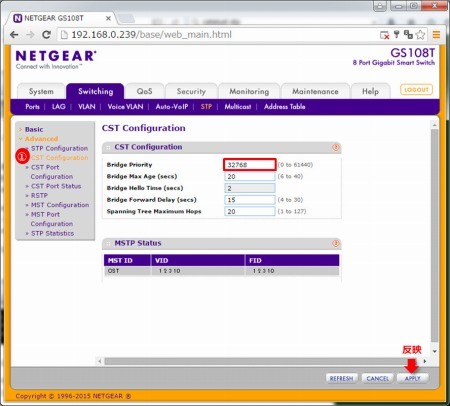Image resolution: width=450 pixels, height=406 pixels.
Task: Click the APPLY button
Action: click(x=413, y=378)
